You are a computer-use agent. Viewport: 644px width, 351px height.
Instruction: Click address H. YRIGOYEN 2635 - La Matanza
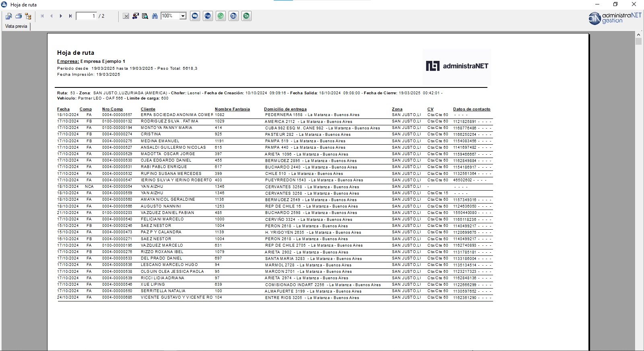tap(313, 233)
